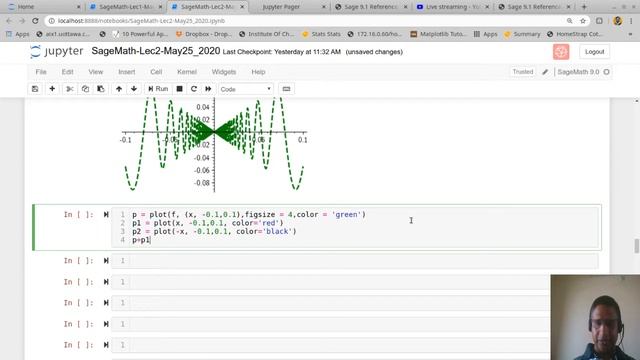Close the SageMath-Lec2 browser tab
Screen dimensions: 640x360
(x=242, y=7)
